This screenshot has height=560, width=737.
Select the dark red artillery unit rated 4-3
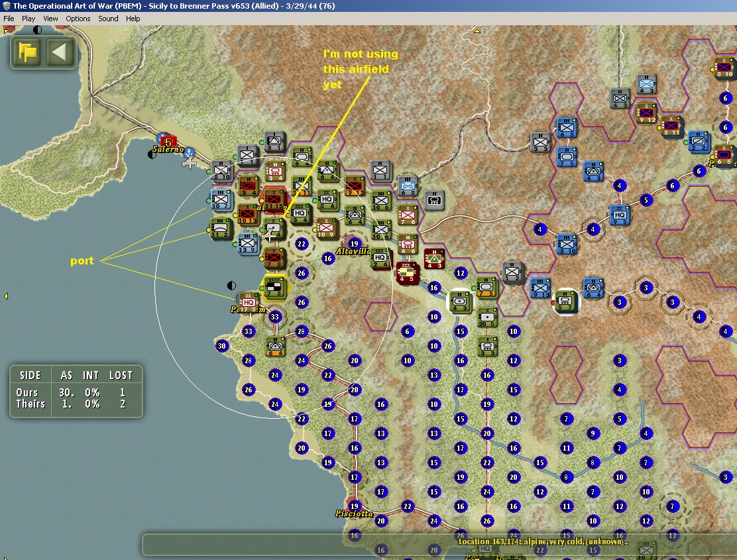pyautogui.click(x=434, y=259)
